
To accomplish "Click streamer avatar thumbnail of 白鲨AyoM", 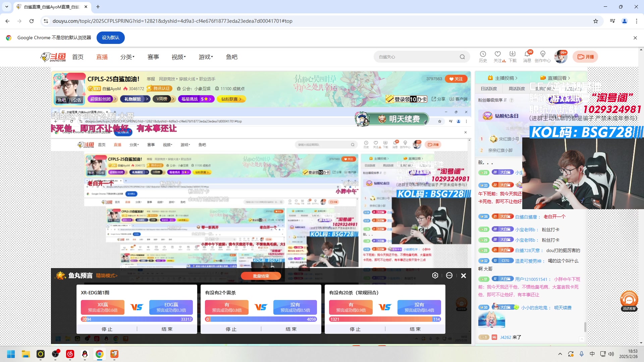I will [x=69, y=88].
